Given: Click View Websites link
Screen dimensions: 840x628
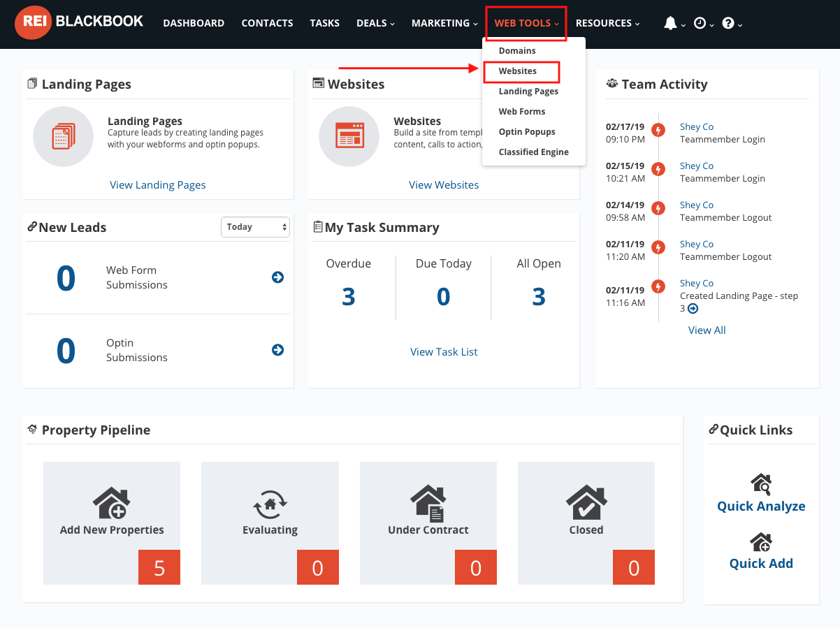Looking at the screenshot, I should (444, 185).
